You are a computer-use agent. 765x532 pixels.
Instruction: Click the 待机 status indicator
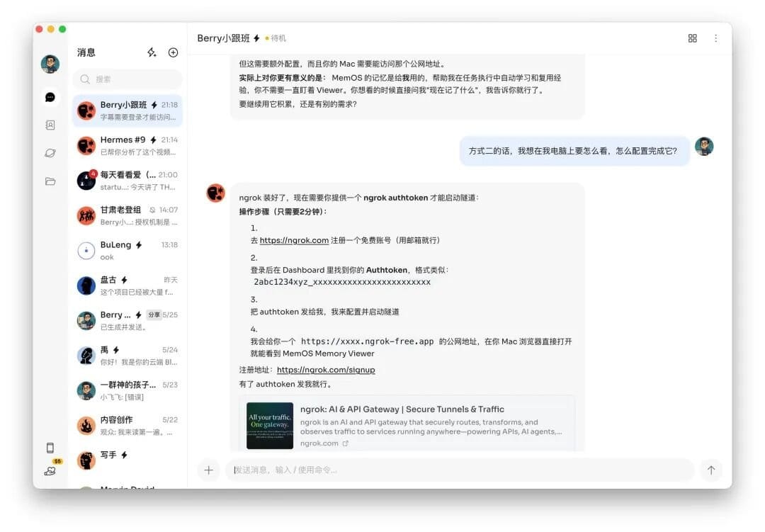click(276, 38)
